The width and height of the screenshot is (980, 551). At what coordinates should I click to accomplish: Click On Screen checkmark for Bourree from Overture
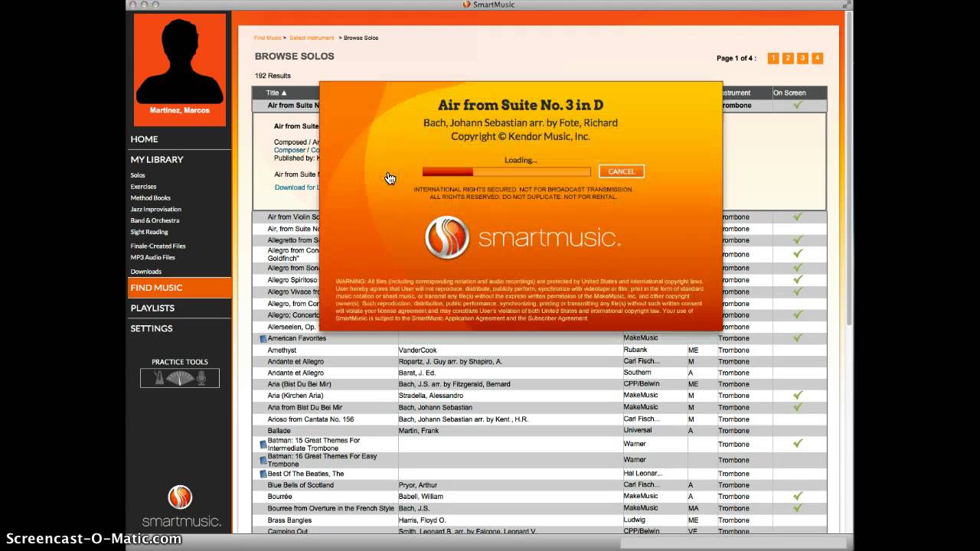point(797,508)
